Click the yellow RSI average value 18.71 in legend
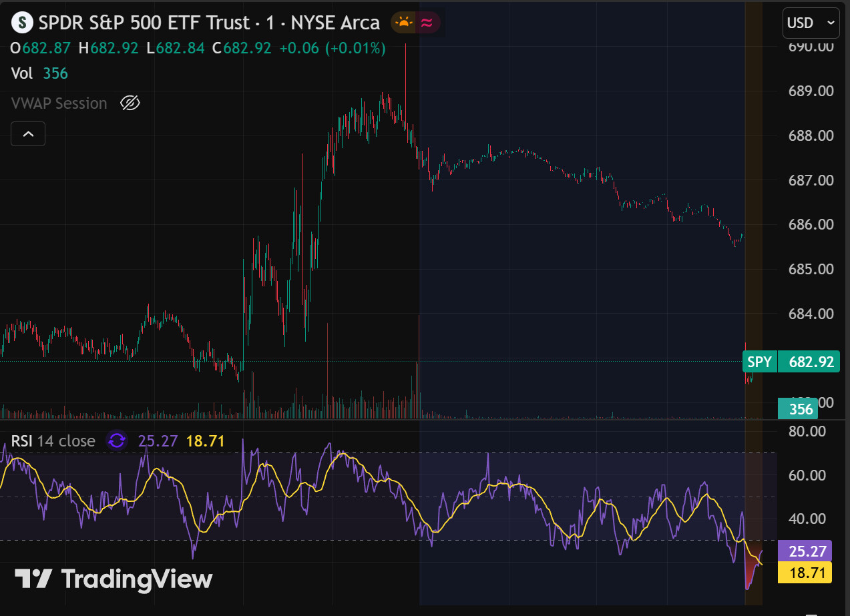 205,440
